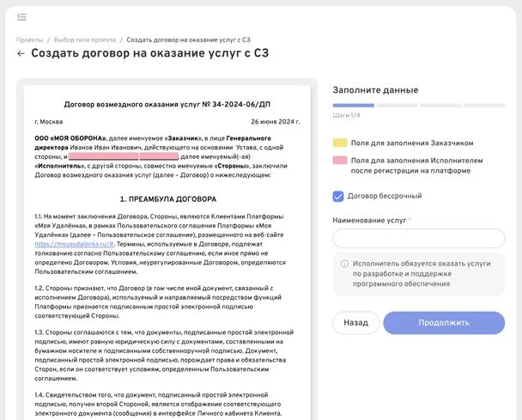Collapse the sidebar menu icon

21,16
